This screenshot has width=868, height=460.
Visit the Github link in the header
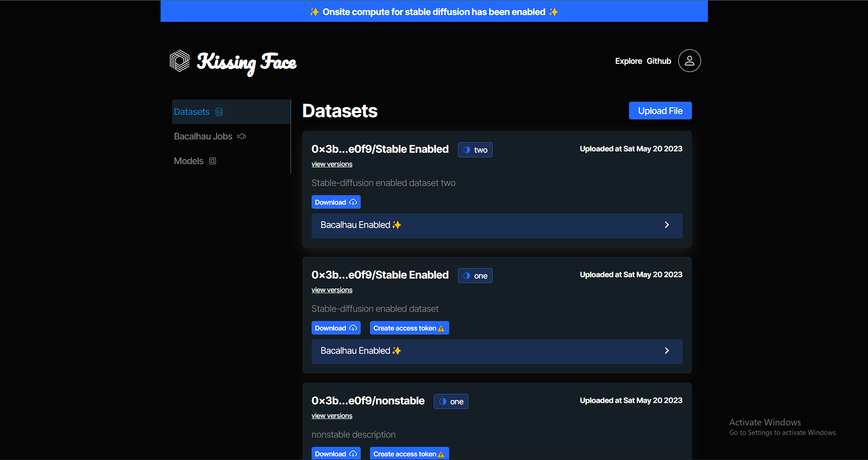[659, 61]
